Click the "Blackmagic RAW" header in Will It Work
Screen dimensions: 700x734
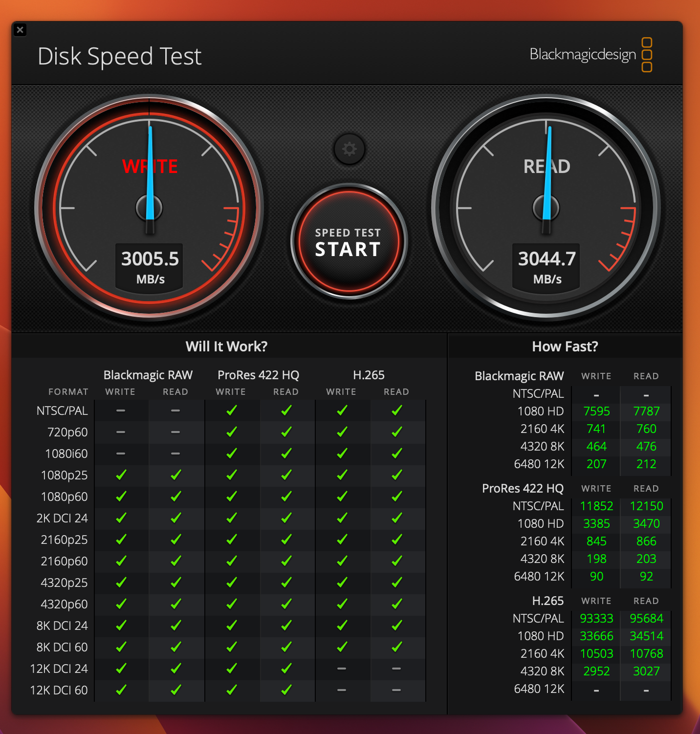148,375
